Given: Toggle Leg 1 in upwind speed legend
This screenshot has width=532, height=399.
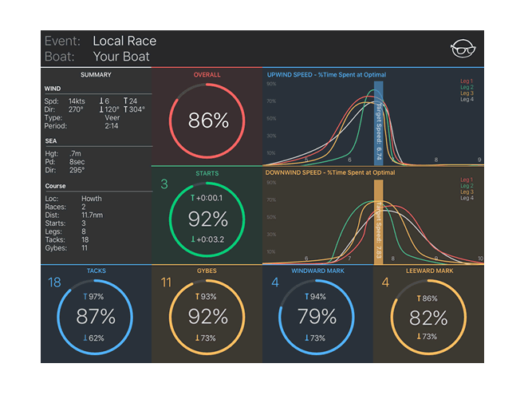Looking at the screenshot, I should (467, 81).
